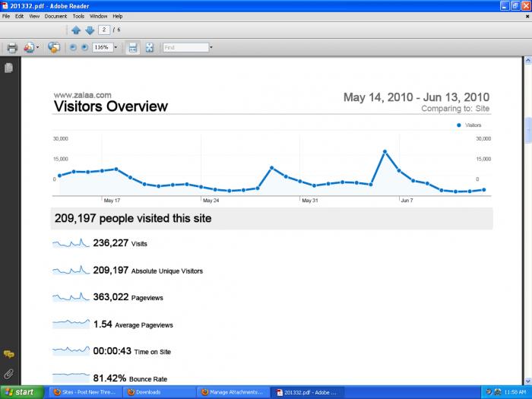Click the May 17 axis label

click(x=112, y=201)
